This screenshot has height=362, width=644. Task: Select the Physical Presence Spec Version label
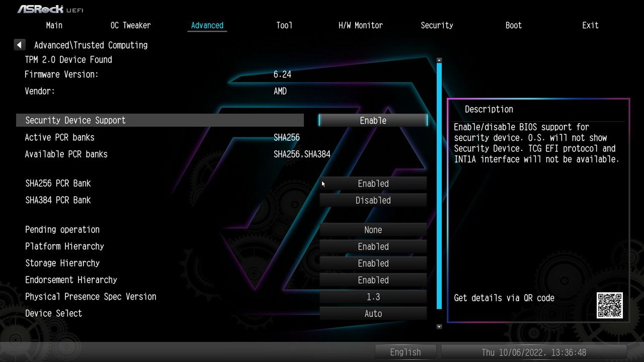tap(91, 297)
